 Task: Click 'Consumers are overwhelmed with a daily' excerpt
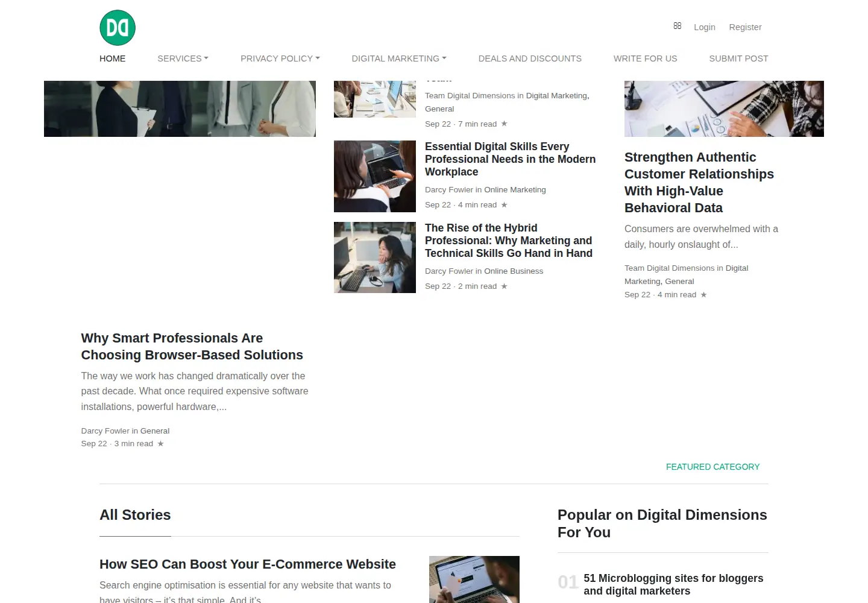tap(701, 236)
